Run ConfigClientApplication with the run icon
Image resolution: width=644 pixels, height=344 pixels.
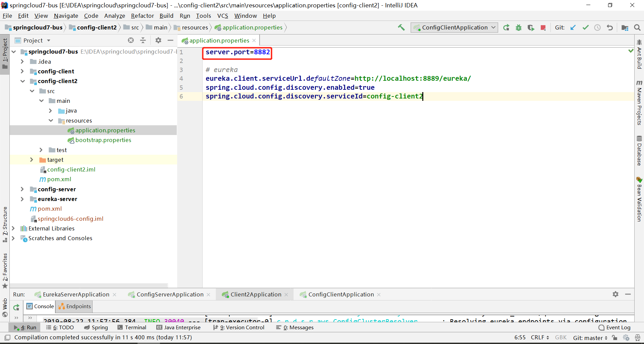(x=506, y=27)
